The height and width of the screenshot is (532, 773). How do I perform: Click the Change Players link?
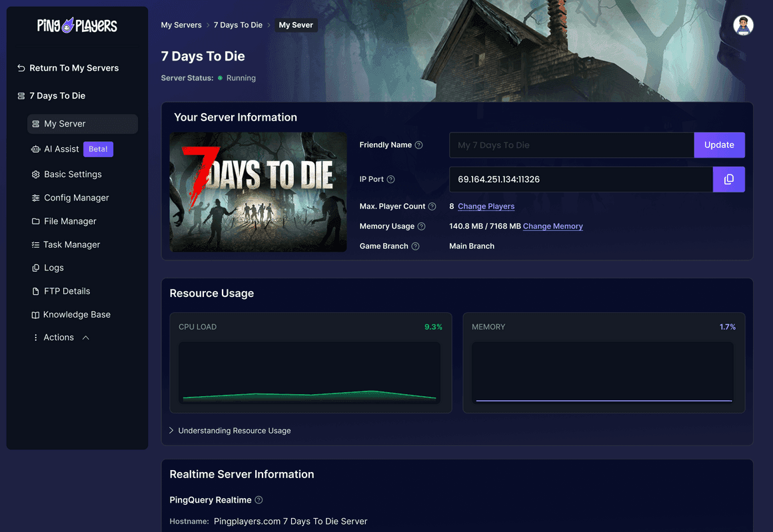[x=486, y=206]
